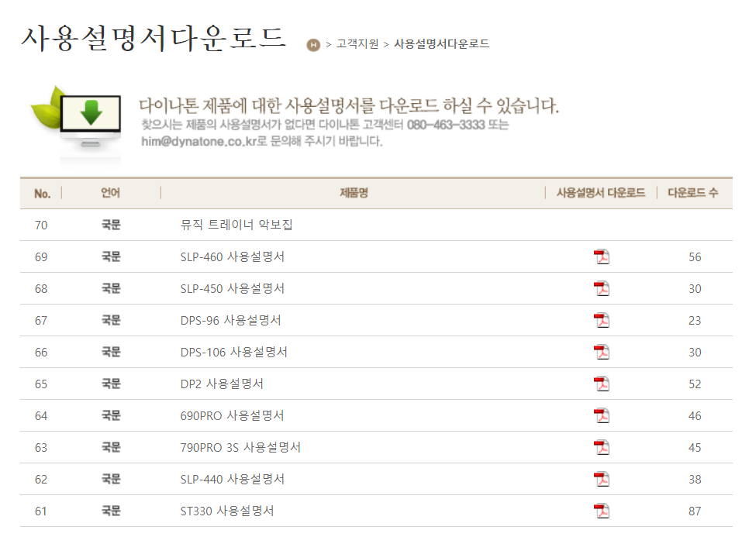
Task: Click row number 69
Action: coord(41,257)
